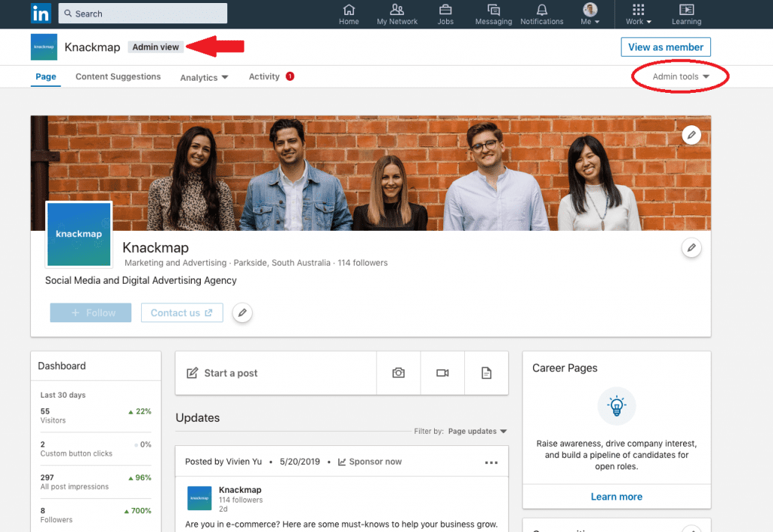Click the Contact us button
The width and height of the screenshot is (773, 532).
[182, 313]
